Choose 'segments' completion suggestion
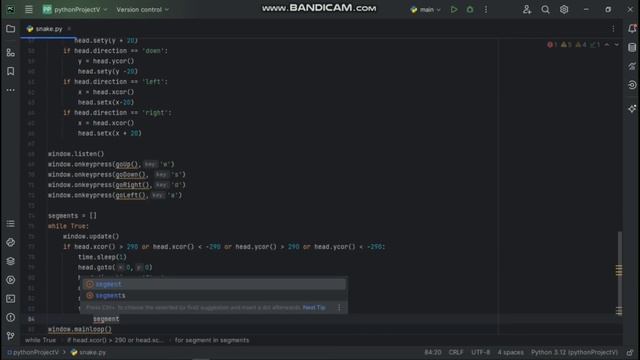Screen dimensions: 640x360 [214, 296]
